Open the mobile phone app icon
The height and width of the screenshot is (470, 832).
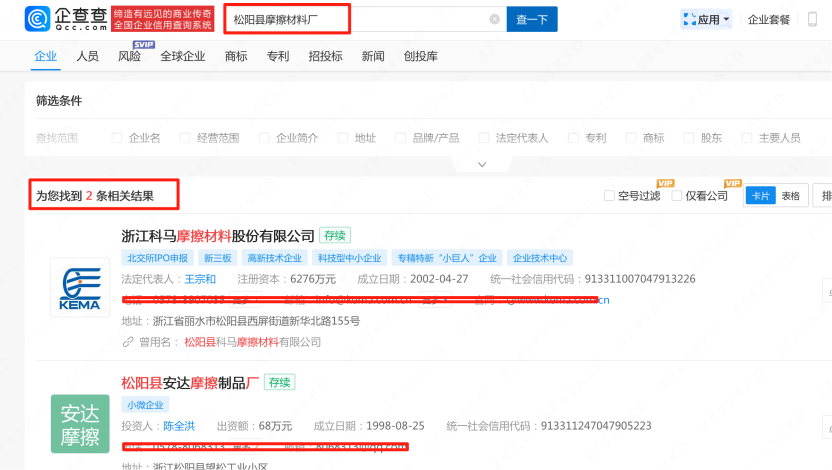coord(812,20)
